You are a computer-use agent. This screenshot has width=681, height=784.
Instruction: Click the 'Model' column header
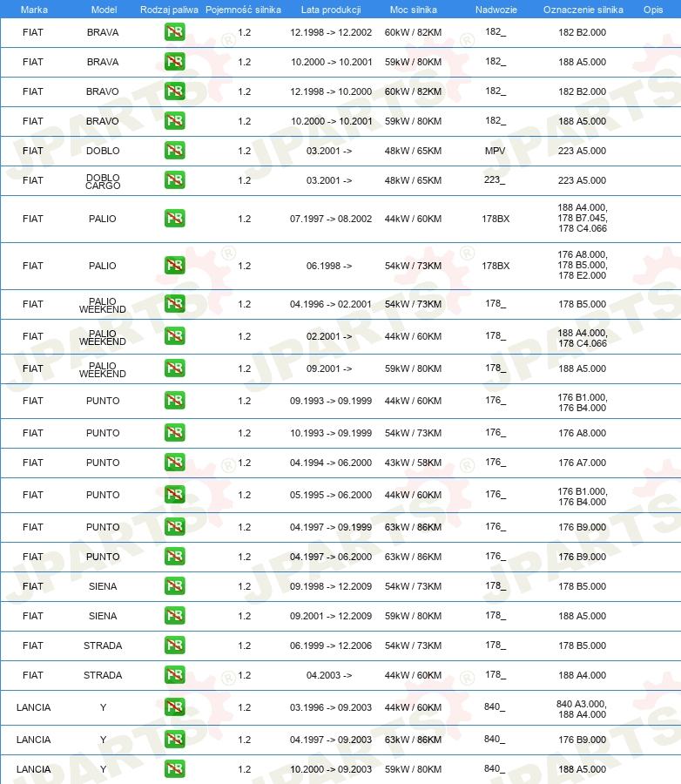[104, 10]
